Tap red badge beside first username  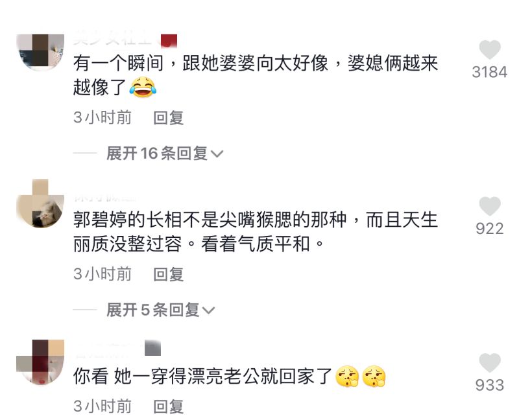click(x=169, y=41)
